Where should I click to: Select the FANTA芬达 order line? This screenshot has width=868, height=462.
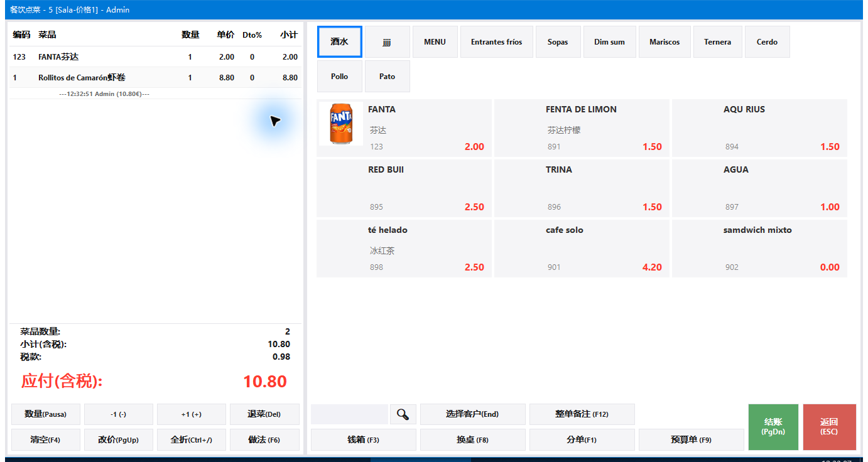155,57
